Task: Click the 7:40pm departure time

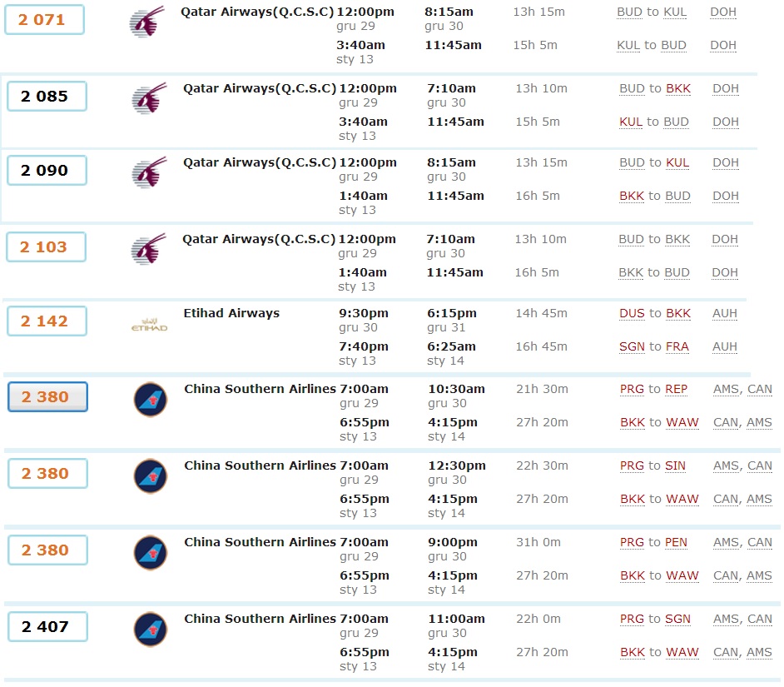Action: [x=364, y=346]
